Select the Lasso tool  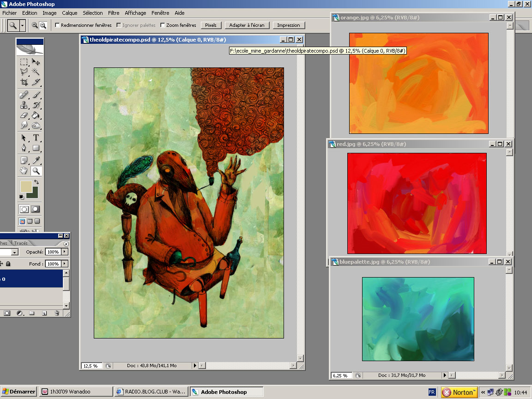24,72
